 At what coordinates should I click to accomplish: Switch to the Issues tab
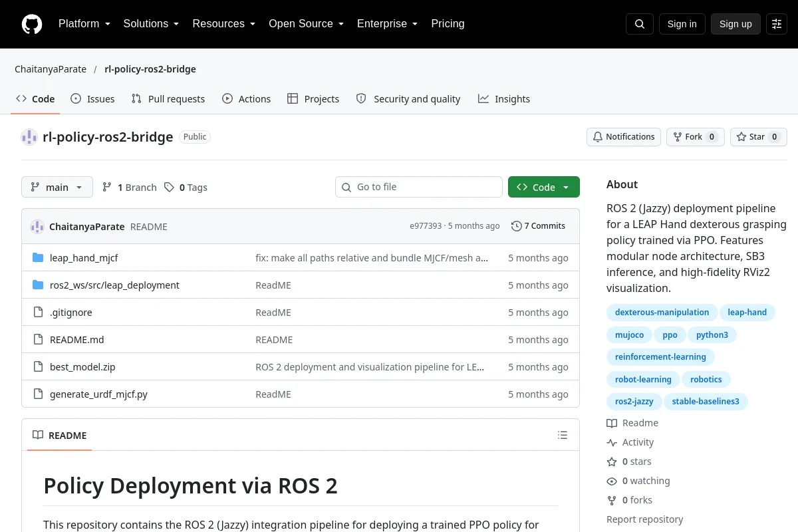92,99
